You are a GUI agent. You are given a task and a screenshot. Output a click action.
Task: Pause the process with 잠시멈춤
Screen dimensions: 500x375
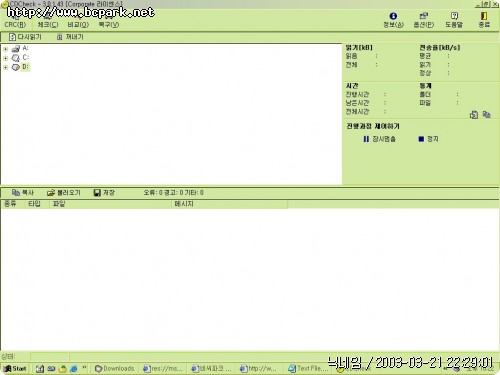379,139
